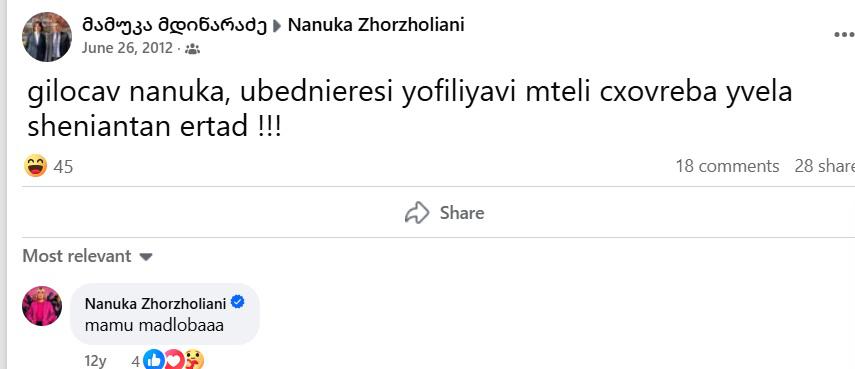Open Nanuka's comment profile picture
Image resolution: width=855 pixels, height=369 pixels.
click(42, 306)
